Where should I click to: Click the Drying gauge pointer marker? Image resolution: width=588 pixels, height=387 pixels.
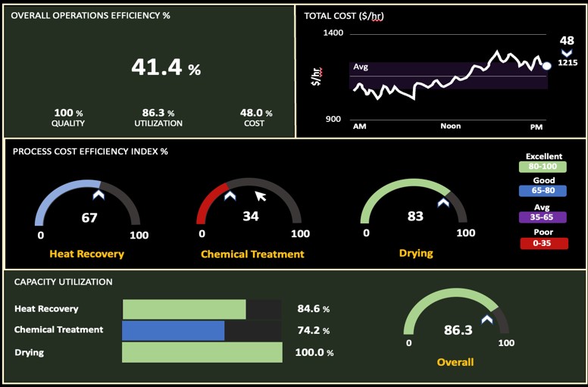(x=443, y=202)
